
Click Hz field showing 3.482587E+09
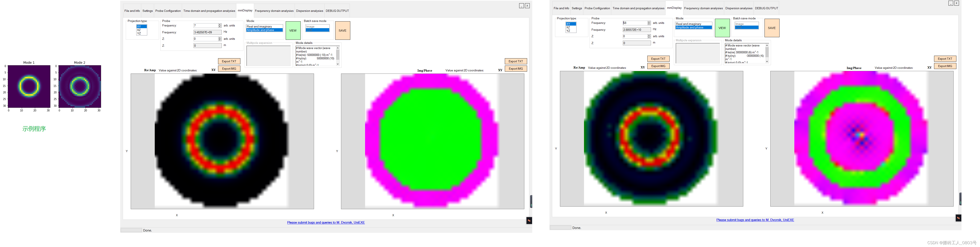point(207,32)
